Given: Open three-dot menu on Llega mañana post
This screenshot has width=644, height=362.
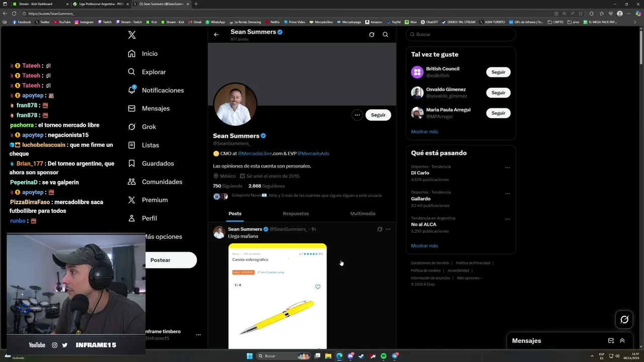Looking at the screenshot, I should coord(388,229).
